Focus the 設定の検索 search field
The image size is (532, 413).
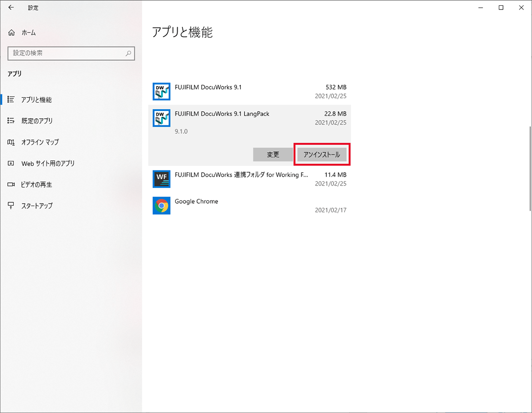tap(71, 53)
